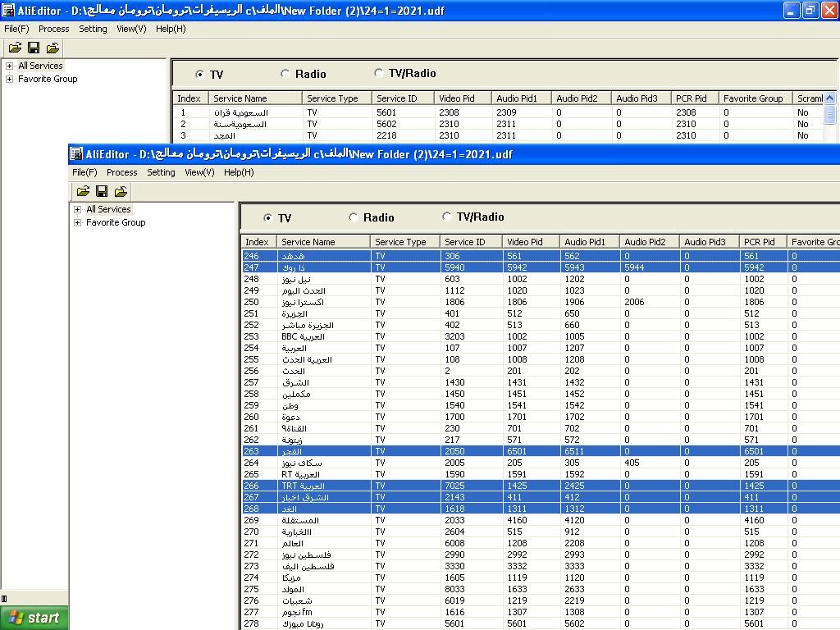The width and height of the screenshot is (840, 630).
Task: Click the Windows start button
Action: (34, 618)
